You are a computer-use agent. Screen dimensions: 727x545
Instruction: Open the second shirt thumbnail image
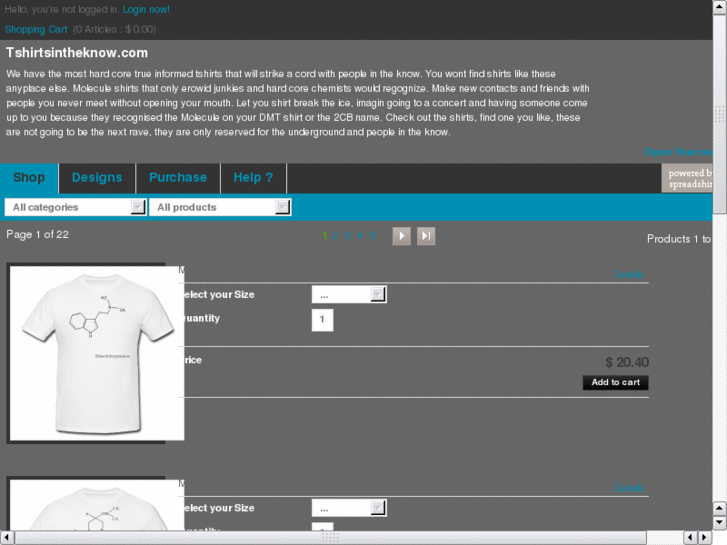(x=97, y=505)
